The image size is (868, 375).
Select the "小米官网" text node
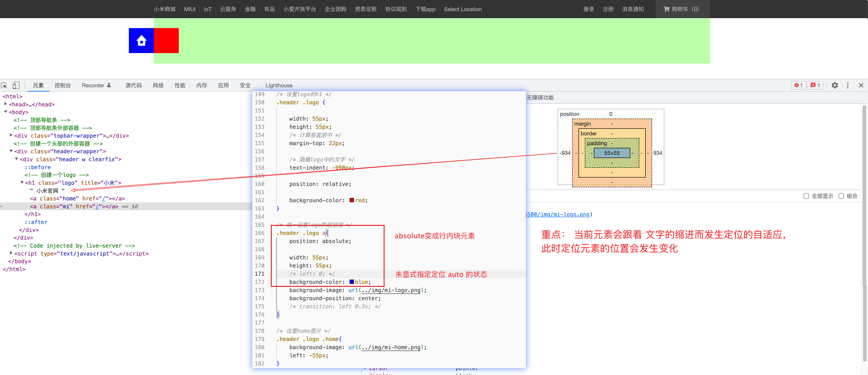tap(47, 190)
